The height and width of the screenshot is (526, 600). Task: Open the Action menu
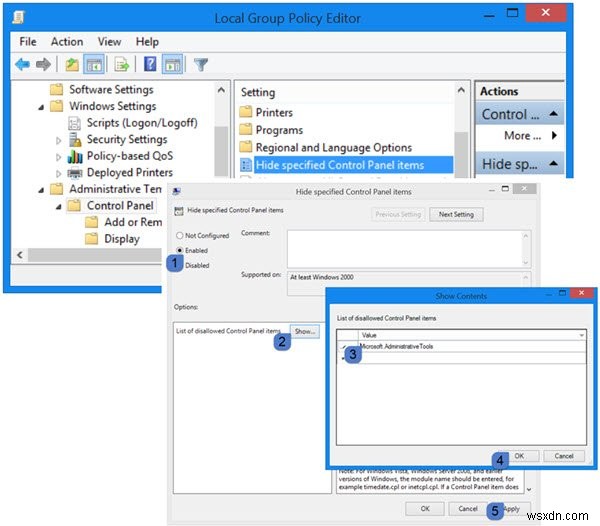tap(67, 41)
